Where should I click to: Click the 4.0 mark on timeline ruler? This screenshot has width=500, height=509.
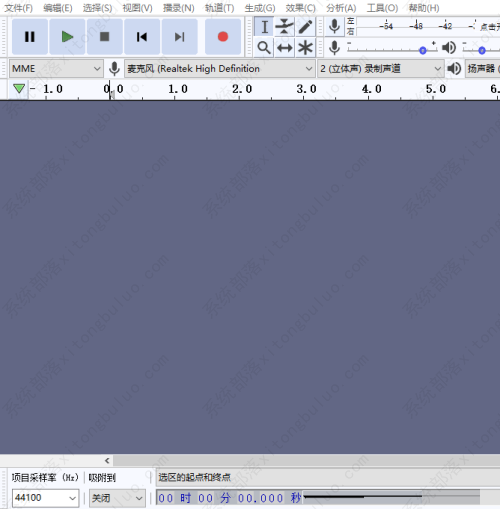tap(371, 89)
